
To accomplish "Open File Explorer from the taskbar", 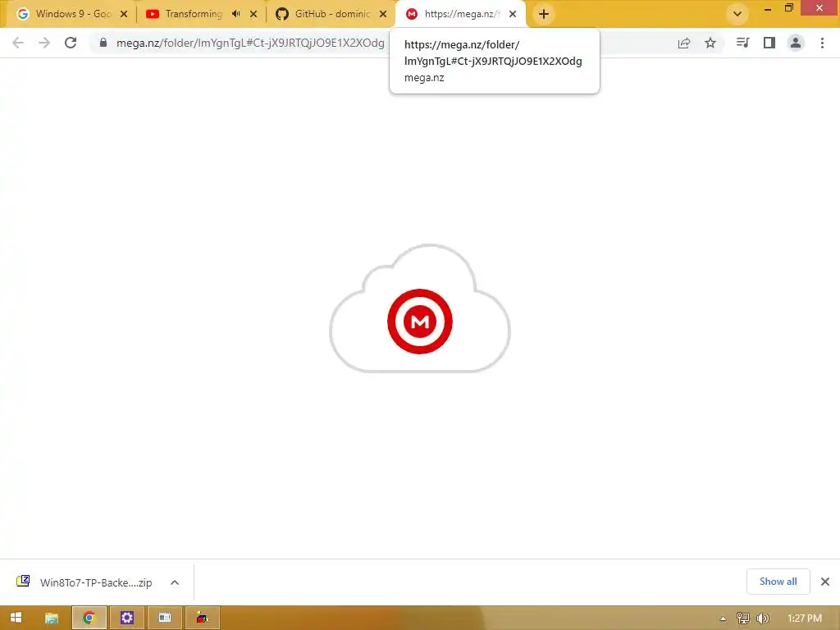I will point(52,618).
